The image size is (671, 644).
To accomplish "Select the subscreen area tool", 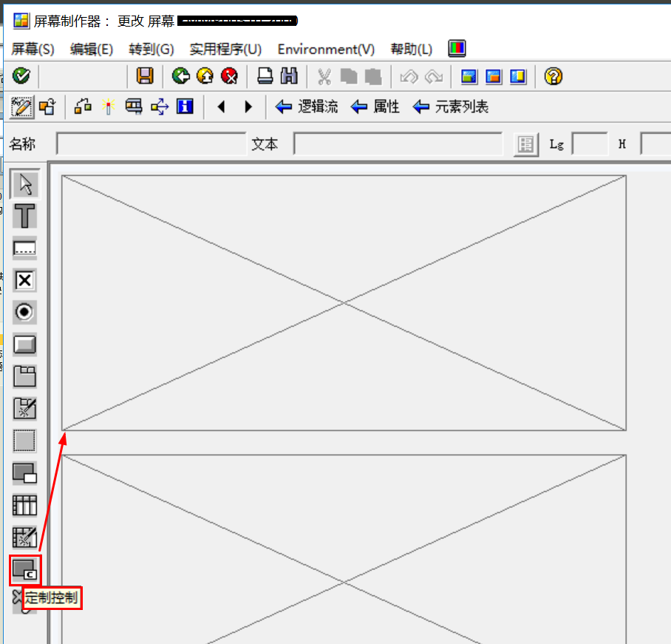I will click(x=25, y=473).
